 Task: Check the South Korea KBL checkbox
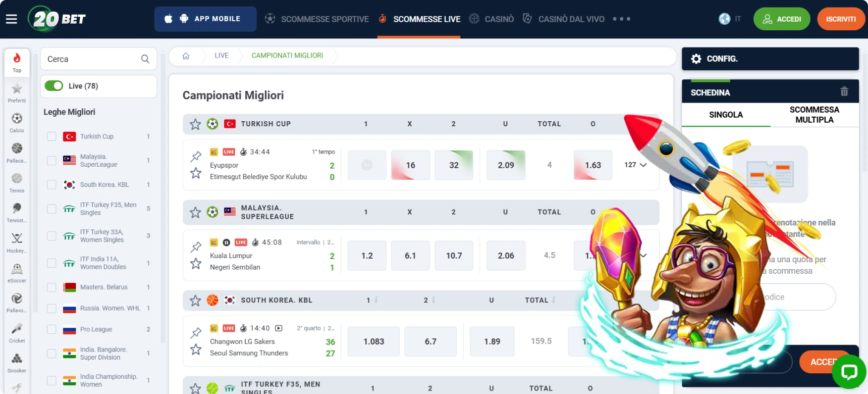click(51, 185)
